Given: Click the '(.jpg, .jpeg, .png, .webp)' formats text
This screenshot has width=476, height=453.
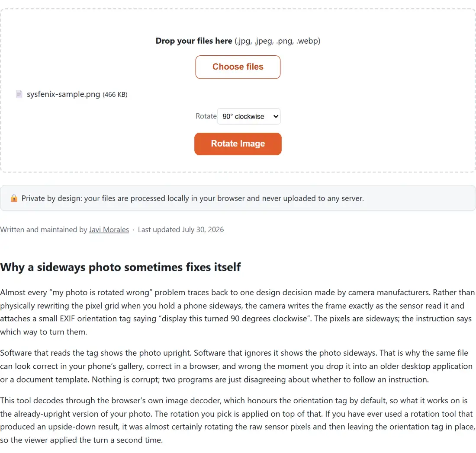Looking at the screenshot, I should click(x=277, y=41).
